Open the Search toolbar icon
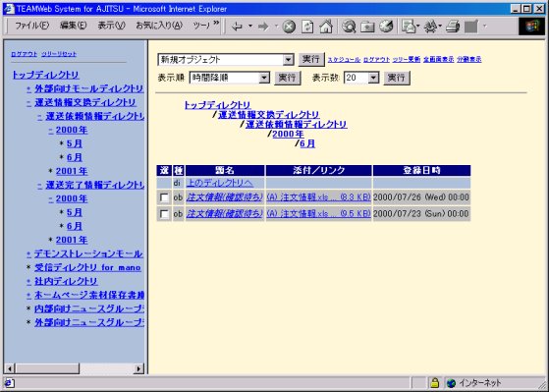Viewport: 549px width, 392px height. click(349, 27)
